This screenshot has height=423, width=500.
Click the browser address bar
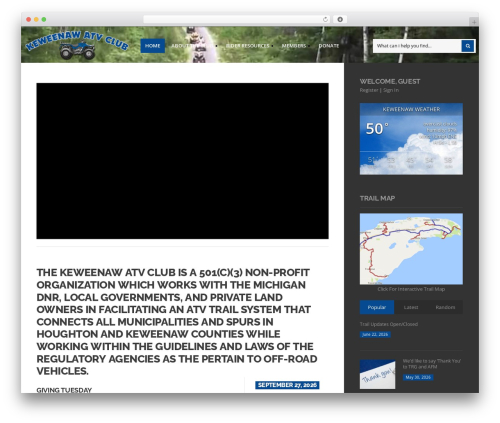point(237,19)
